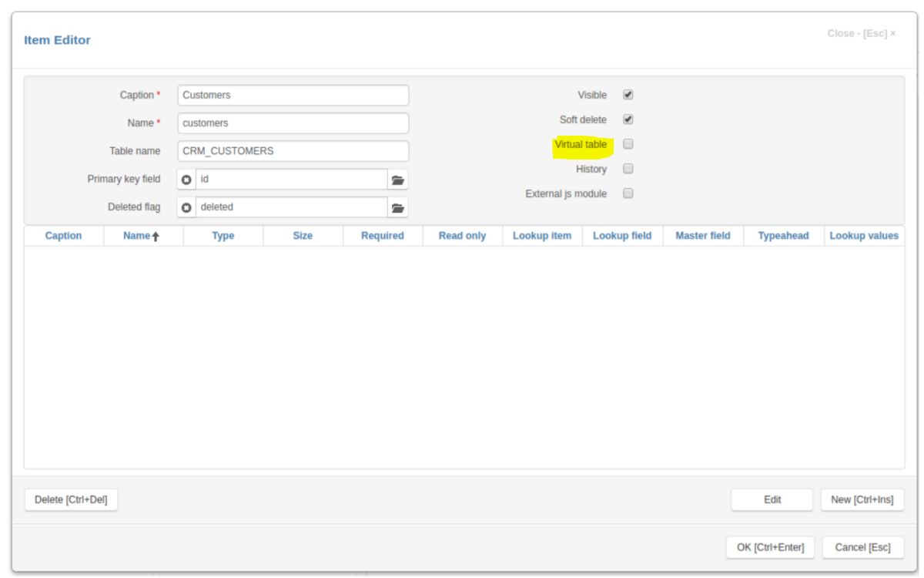Sort by the Lookup values column header
The height and width of the screenshot is (578, 924).
(864, 237)
